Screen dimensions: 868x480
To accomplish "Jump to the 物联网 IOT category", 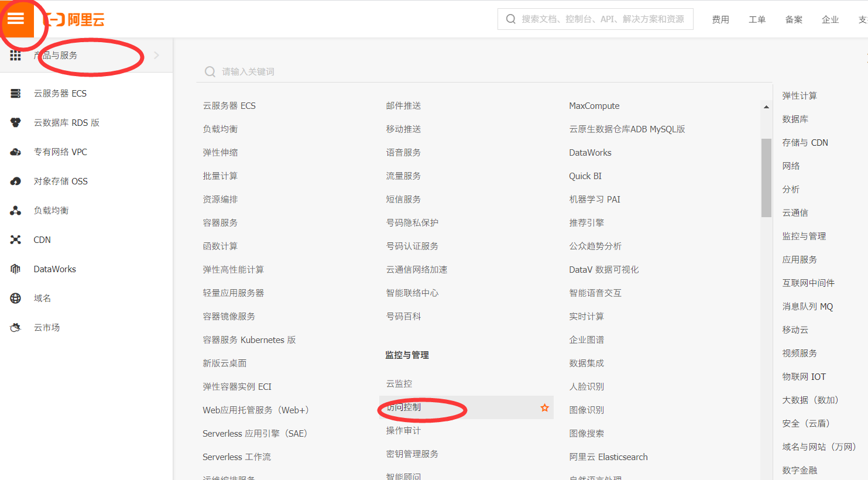I will point(804,377).
